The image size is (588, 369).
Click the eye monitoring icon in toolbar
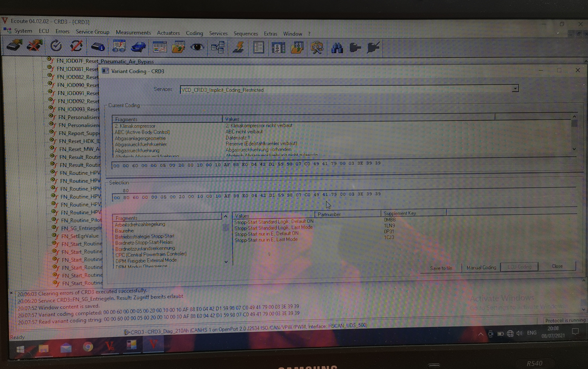[197, 47]
